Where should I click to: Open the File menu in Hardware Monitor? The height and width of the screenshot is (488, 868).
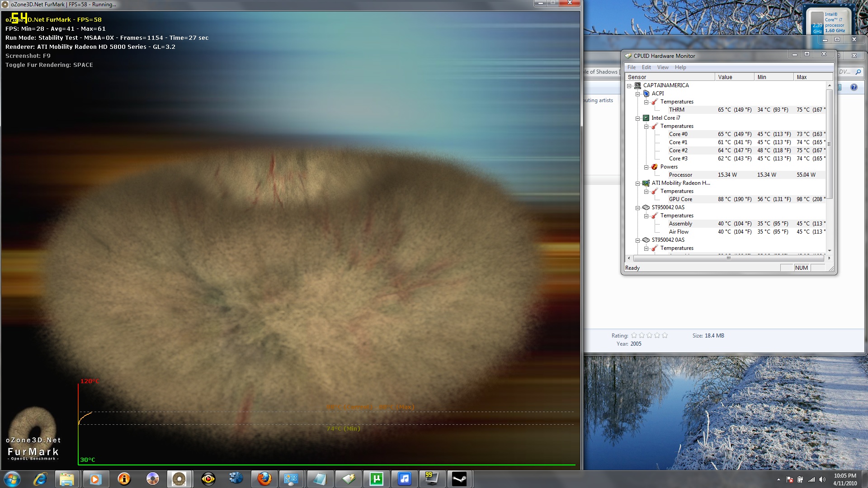632,67
